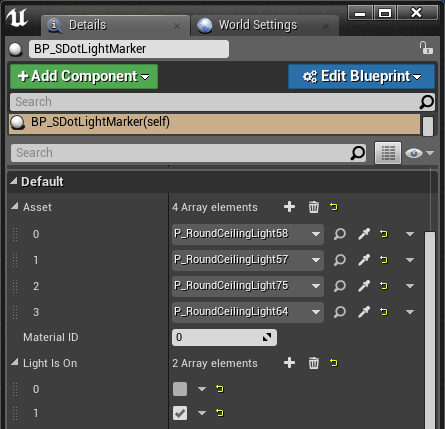Add an element to the Asset array

coord(289,207)
